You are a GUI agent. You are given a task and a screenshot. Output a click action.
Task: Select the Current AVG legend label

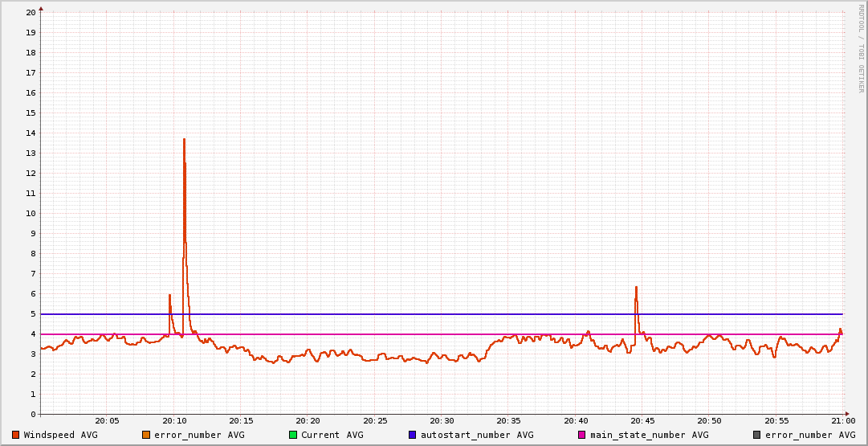pos(332,435)
